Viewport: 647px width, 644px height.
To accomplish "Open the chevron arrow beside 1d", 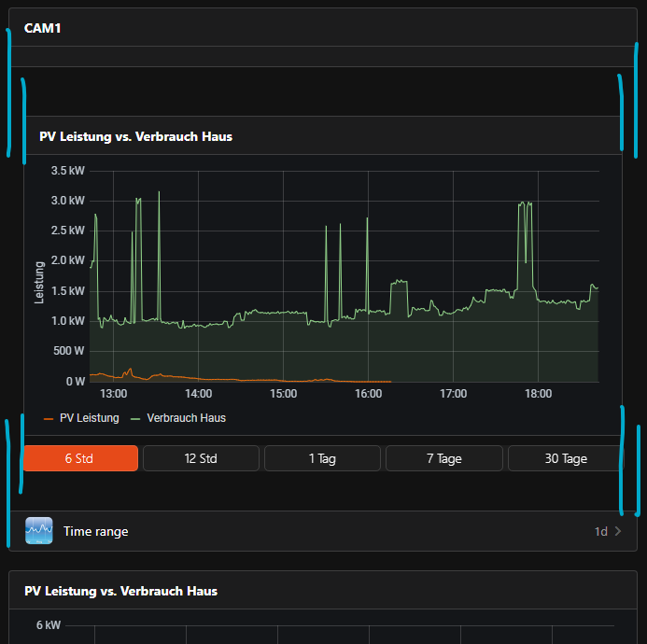I will pyautogui.click(x=618, y=531).
